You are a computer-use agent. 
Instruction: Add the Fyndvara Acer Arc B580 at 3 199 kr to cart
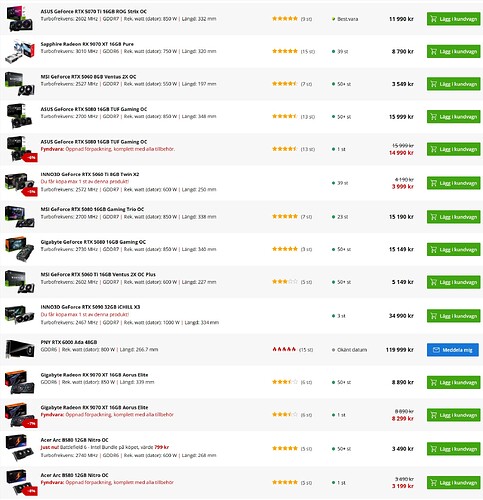coord(453,482)
